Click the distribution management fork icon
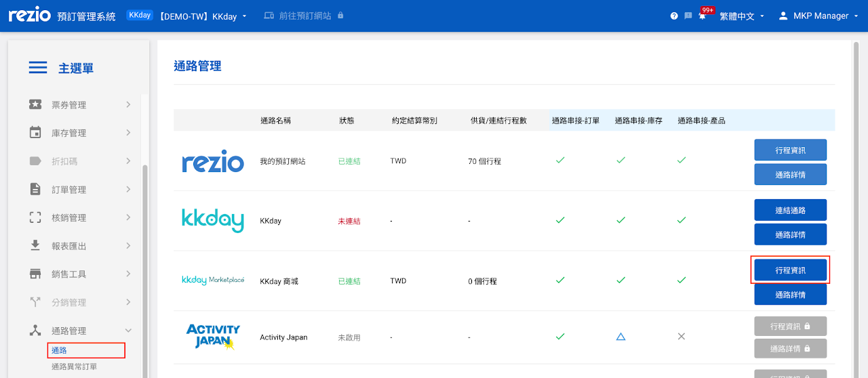868x378 pixels. pyautogui.click(x=35, y=302)
